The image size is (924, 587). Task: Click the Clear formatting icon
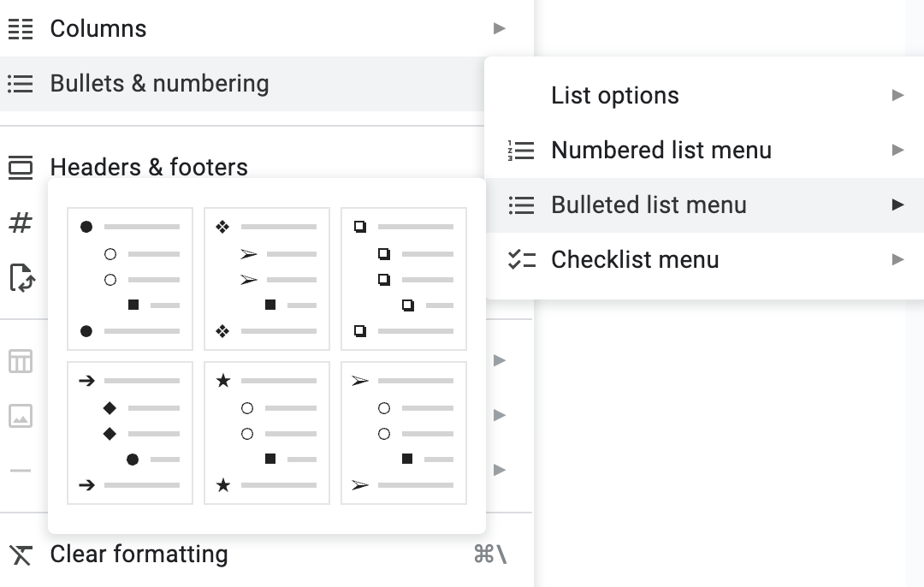coord(21,554)
